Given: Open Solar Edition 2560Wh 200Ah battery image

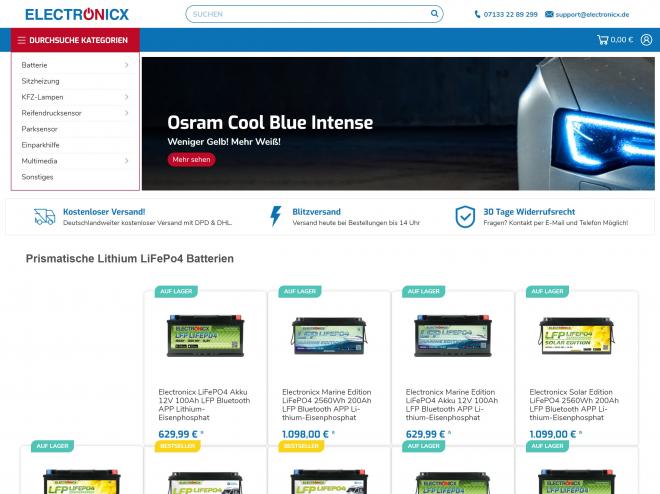Looking at the screenshot, I should pos(577,335).
